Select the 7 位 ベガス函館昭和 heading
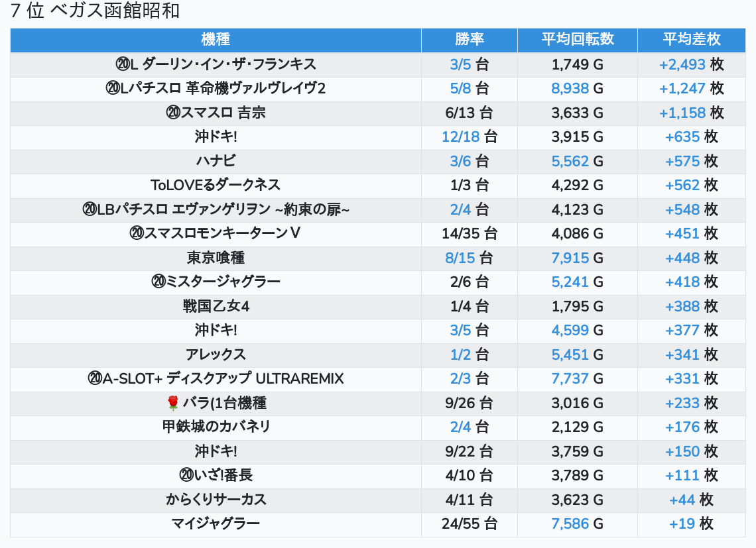Screen dimensions: 756x548 (95, 11)
